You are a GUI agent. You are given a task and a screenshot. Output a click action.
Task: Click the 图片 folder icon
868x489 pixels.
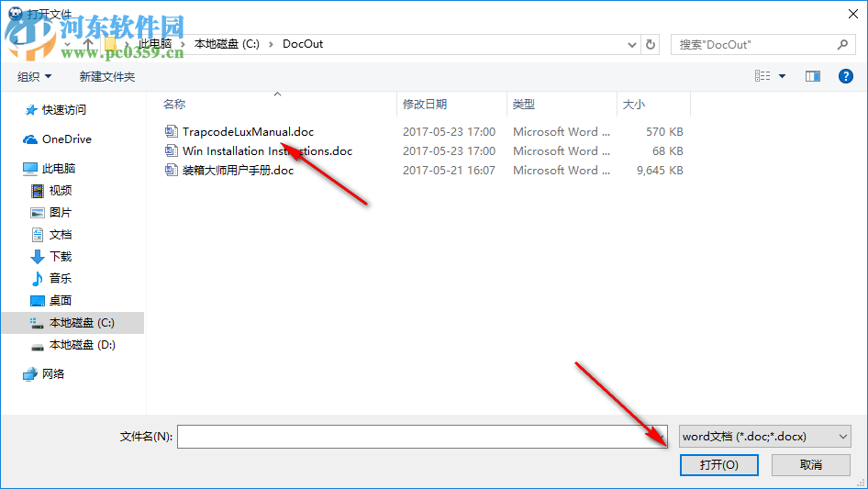pyautogui.click(x=37, y=213)
